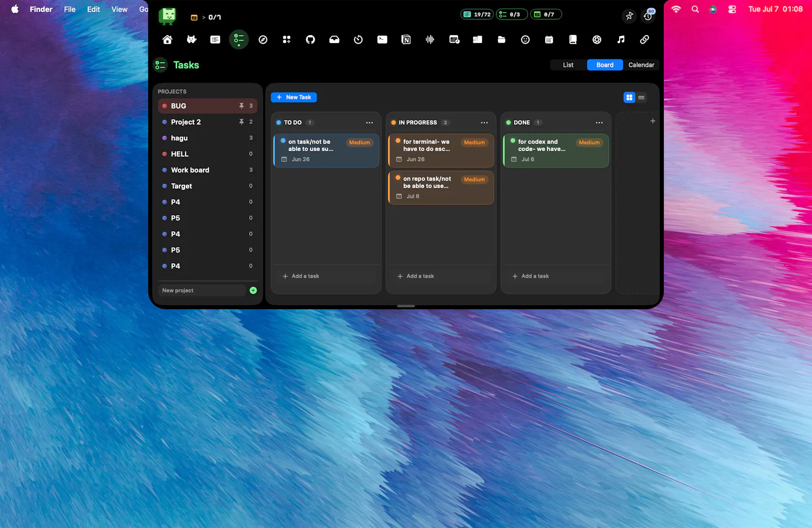Screen dimensions: 812x528
Task: Click the 19/72 notes counter pill
Action: pyautogui.click(x=477, y=14)
